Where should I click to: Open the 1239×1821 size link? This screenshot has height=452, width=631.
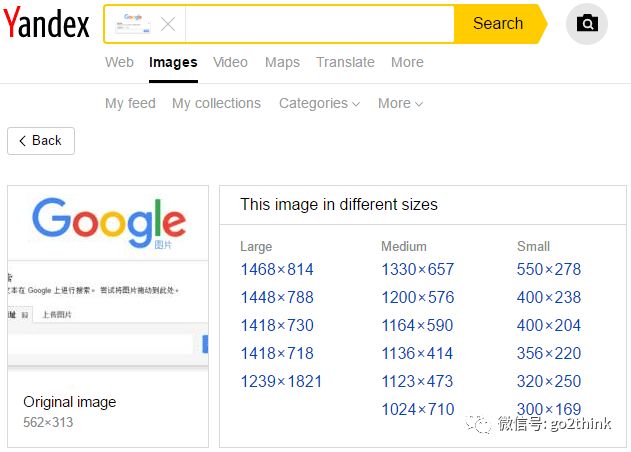click(281, 382)
